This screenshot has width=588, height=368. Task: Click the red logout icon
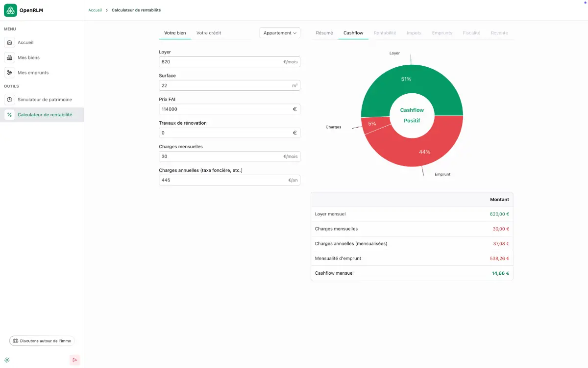click(x=74, y=360)
